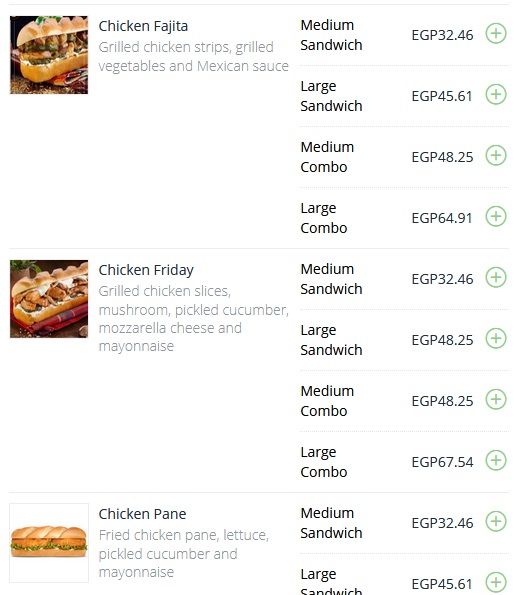Select Medium Sandwich option under Chicken Pane

click(x=331, y=523)
